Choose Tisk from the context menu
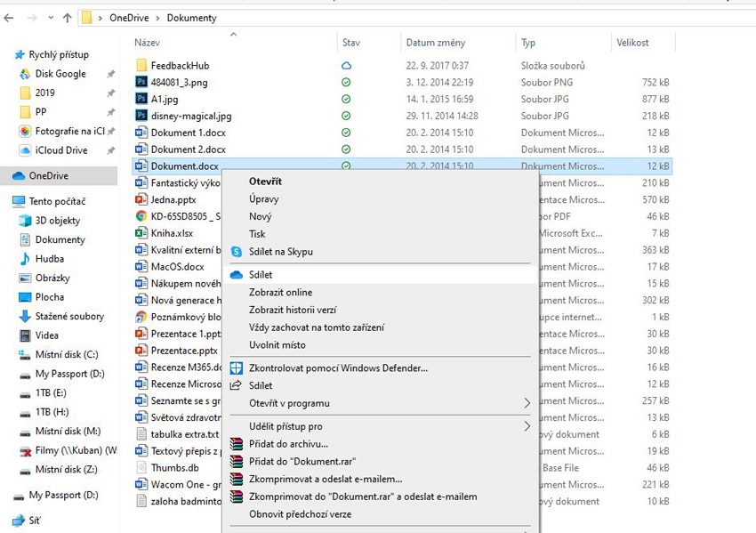 (x=257, y=236)
